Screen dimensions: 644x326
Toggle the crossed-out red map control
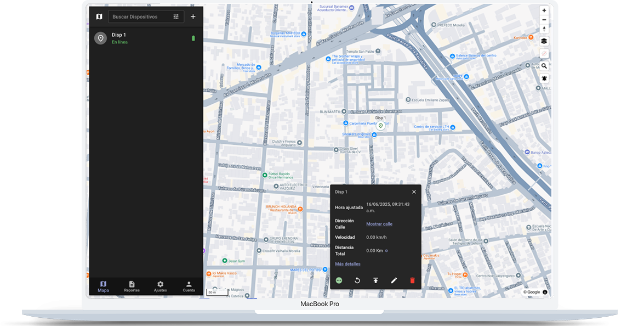(x=544, y=53)
